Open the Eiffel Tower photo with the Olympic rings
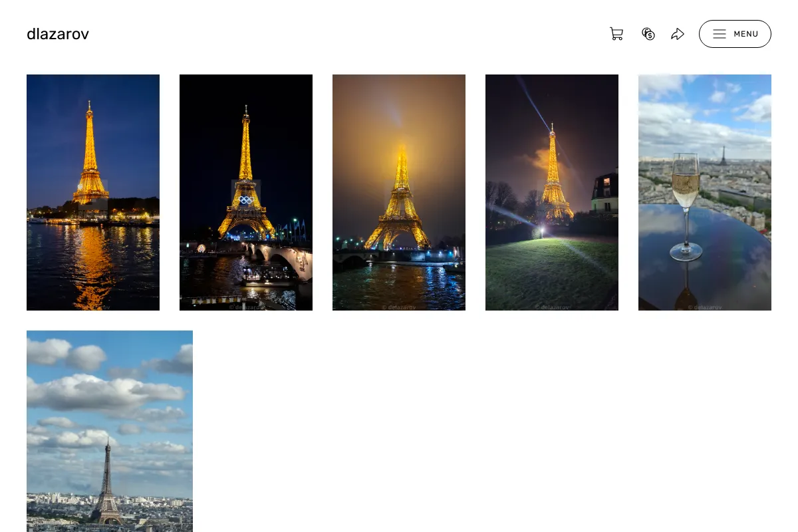 point(246,192)
